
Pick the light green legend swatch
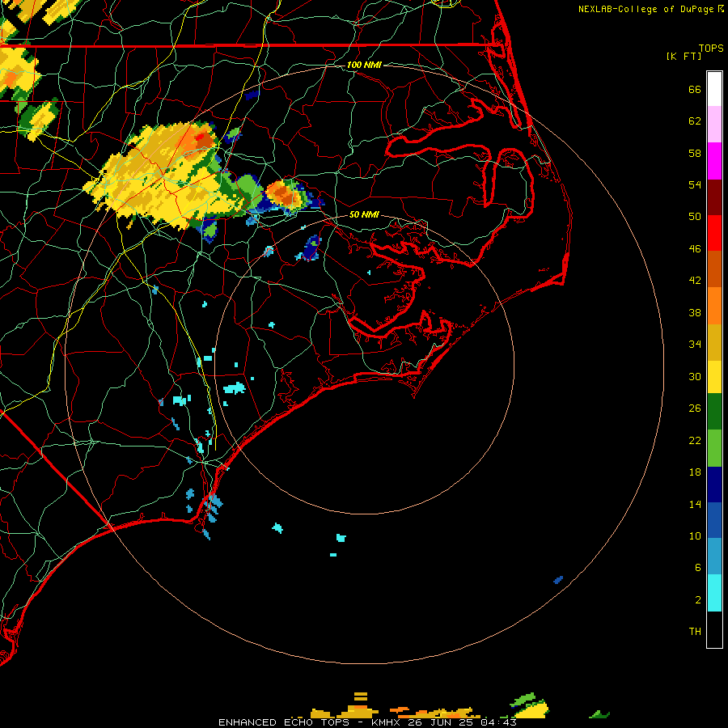point(714,448)
